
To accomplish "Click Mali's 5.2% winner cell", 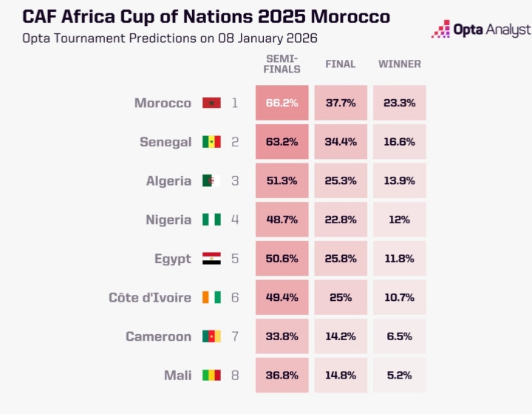I will 399,376.
